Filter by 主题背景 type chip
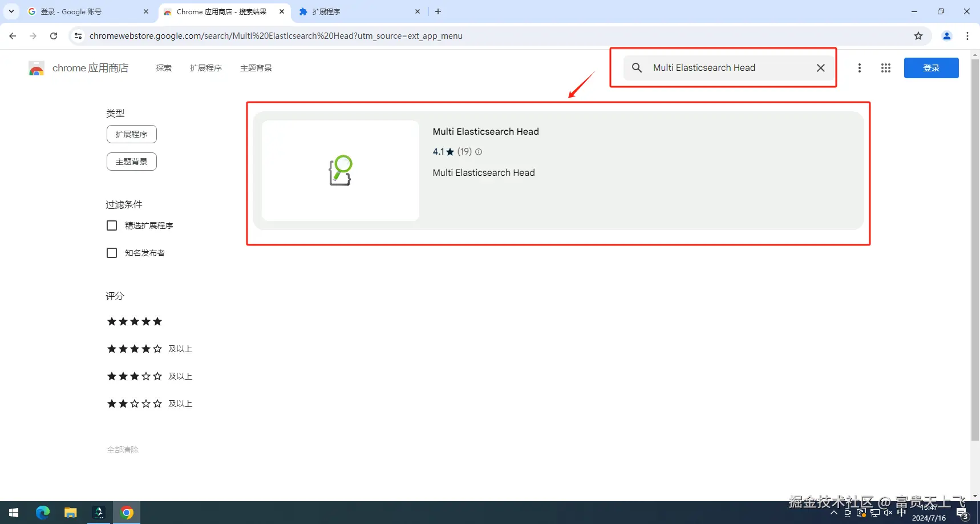The image size is (980, 524). point(132,162)
